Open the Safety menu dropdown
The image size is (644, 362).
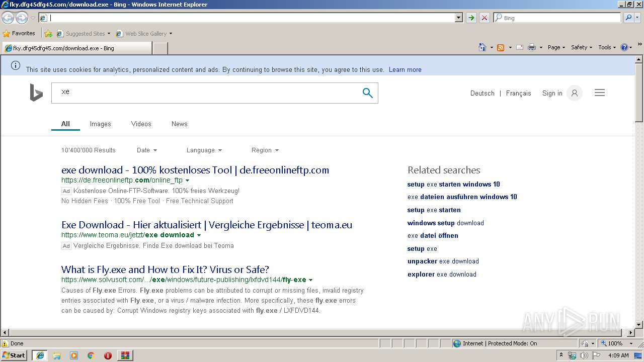point(582,47)
